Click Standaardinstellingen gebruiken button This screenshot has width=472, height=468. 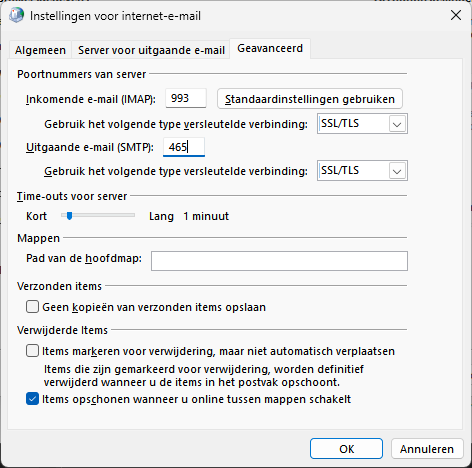(x=310, y=99)
